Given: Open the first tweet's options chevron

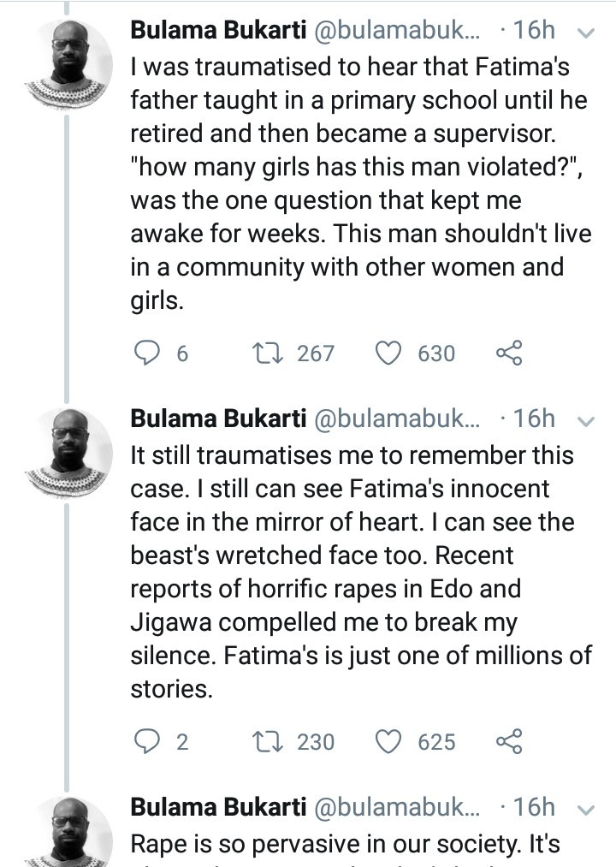Looking at the screenshot, I should pyautogui.click(x=586, y=33).
